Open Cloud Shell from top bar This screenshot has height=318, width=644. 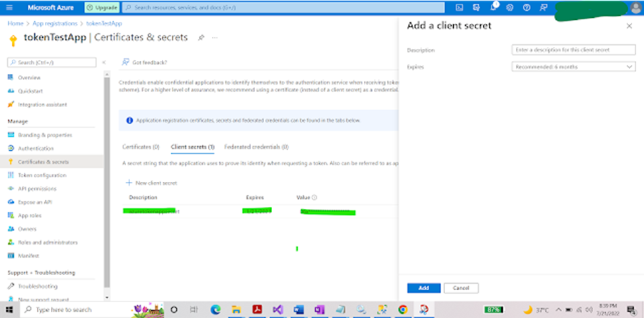pyautogui.click(x=460, y=7)
